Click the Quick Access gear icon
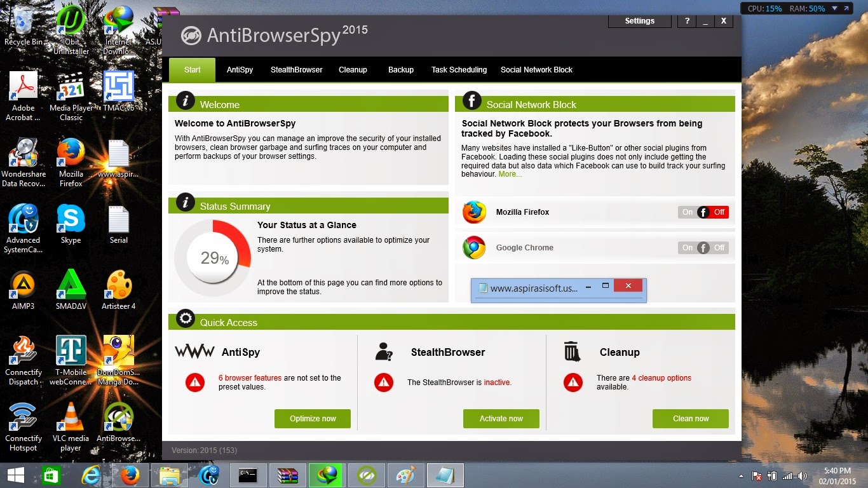This screenshot has width=868, height=488. (x=185, y=318)
